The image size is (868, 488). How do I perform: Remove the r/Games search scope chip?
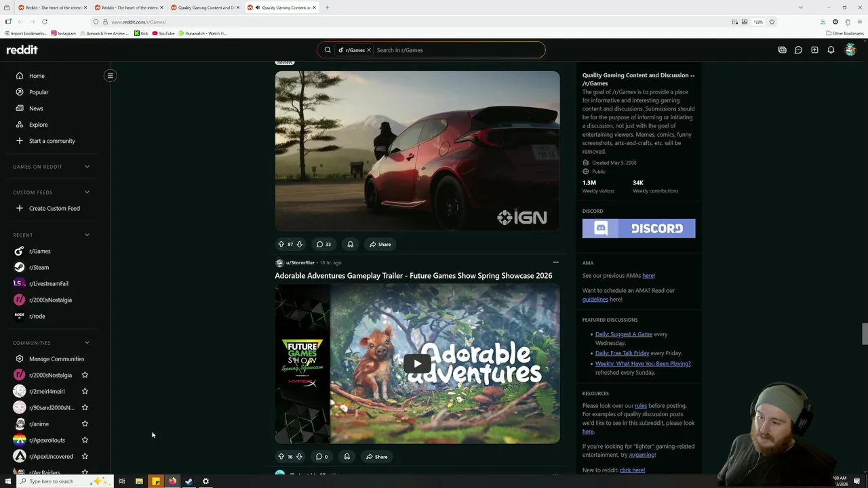tap(369, 49)
